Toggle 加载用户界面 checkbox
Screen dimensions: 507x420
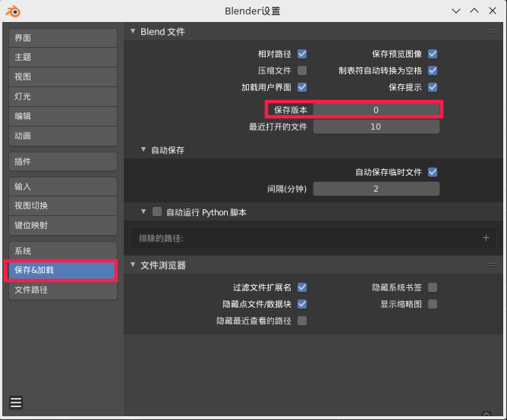pos(302,87)
